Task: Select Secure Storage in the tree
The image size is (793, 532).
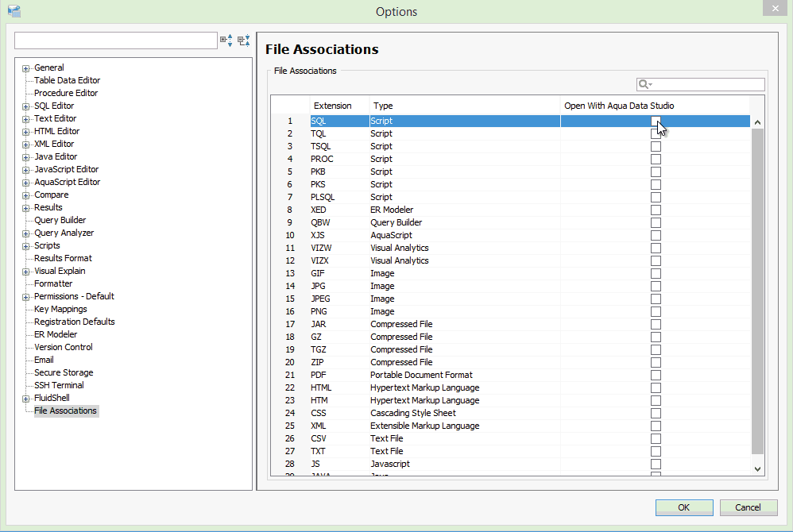Action: (64, 373)
